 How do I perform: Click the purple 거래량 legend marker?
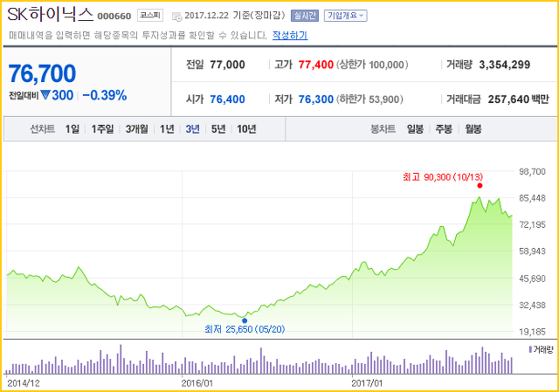click(x=530, y=349)
